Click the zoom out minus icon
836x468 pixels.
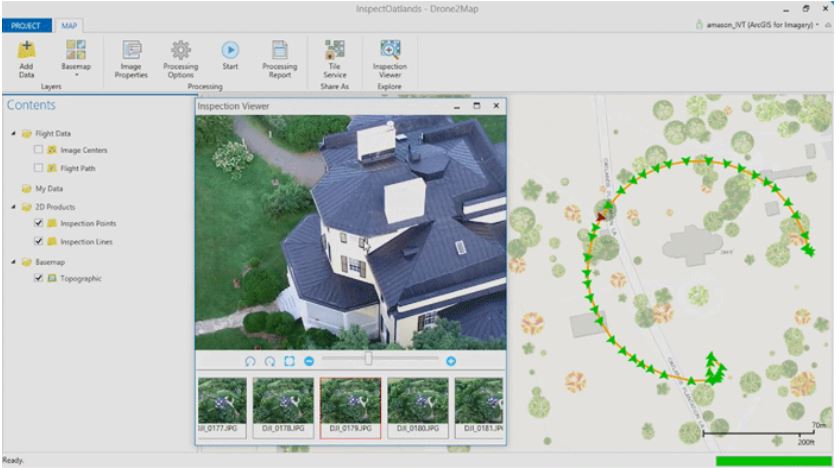[x=309, y=361]
